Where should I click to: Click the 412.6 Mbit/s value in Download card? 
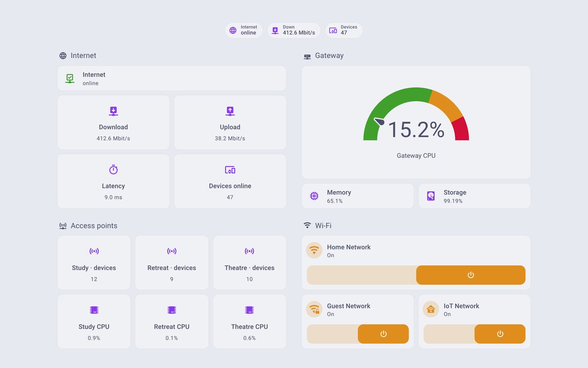113,138
